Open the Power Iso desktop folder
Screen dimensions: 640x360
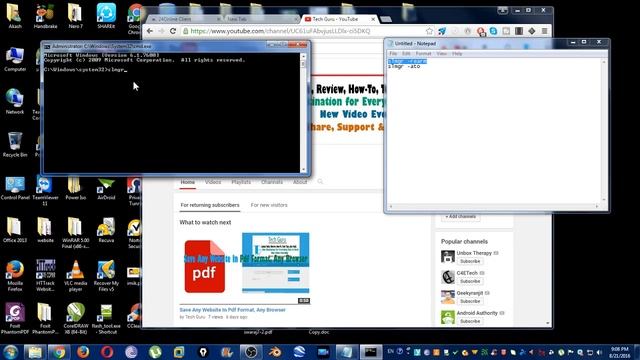click(75, 188)
